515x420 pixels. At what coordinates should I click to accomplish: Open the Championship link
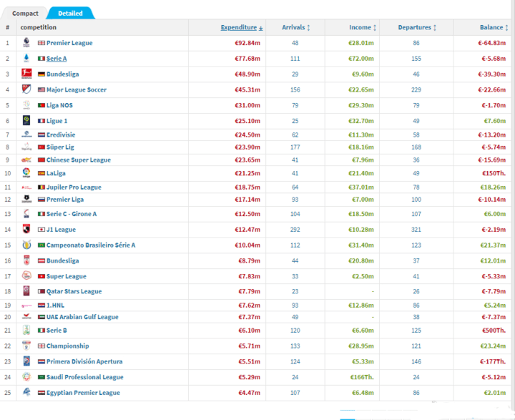coord(68,346)
